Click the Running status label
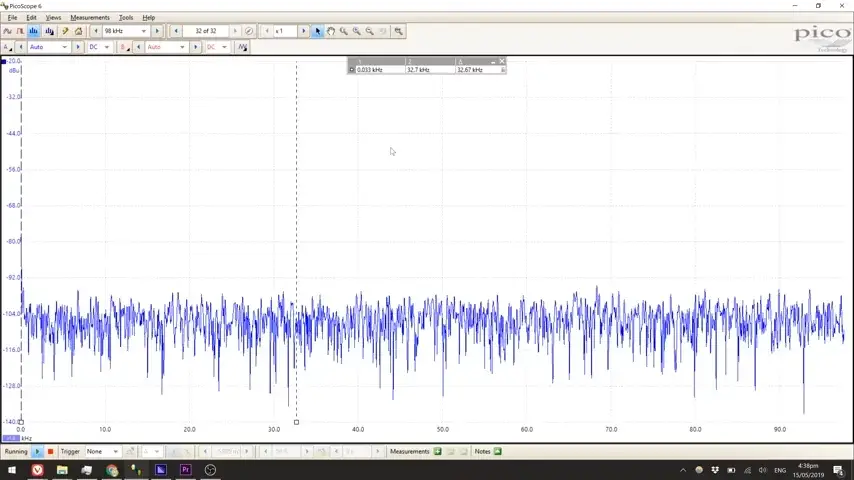This screenshot has width=854, height=480. click(16, 451)
